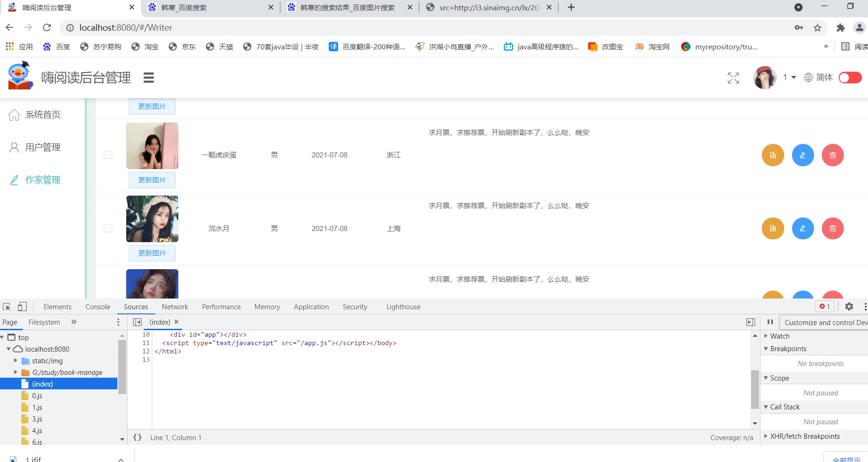Check the checkbox for the 一颗虎皮蛋 row
Image resolution: width=868 pixels, height=462 pixels.
[x=108, y=155]
